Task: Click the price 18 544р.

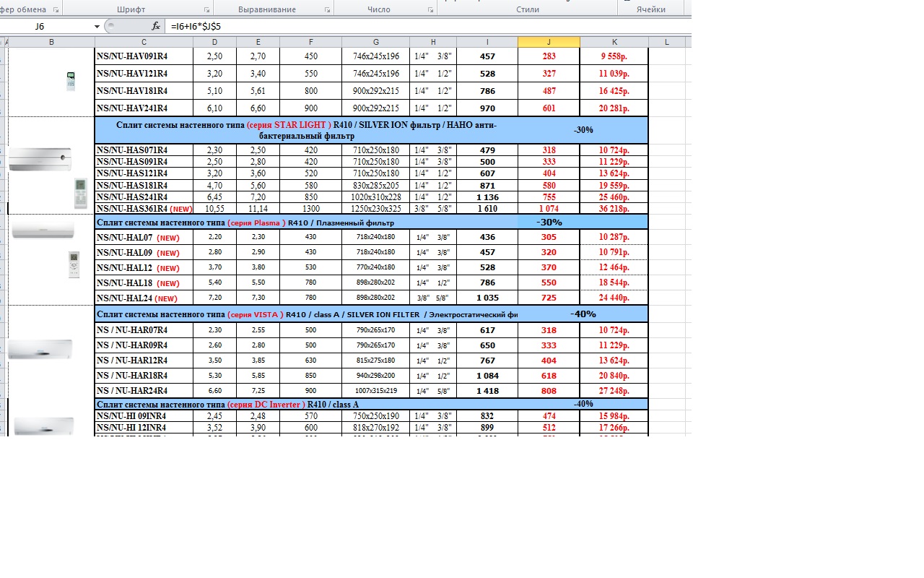Action: click(614, 282)
